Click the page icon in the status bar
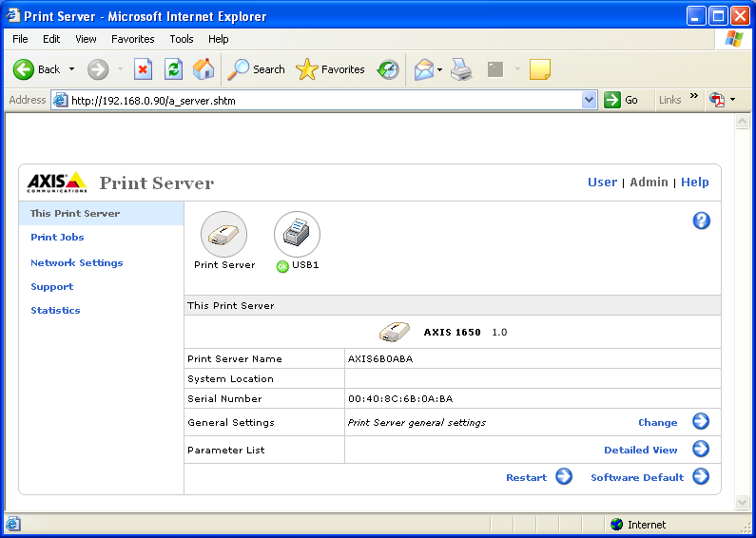 [x=13, y=525]
